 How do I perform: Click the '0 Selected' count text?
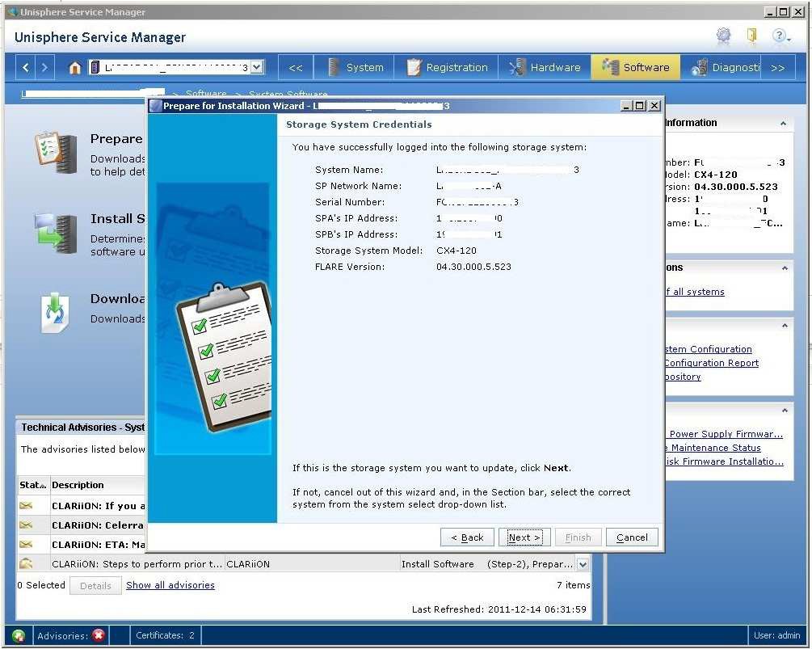click(x=41, y=585)
